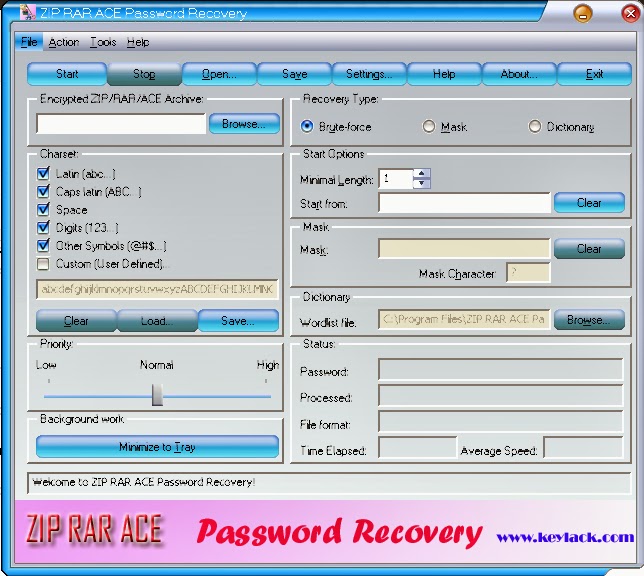644x576 pixels.
Task: Open the Action menu
Action: tap(64, 42)
